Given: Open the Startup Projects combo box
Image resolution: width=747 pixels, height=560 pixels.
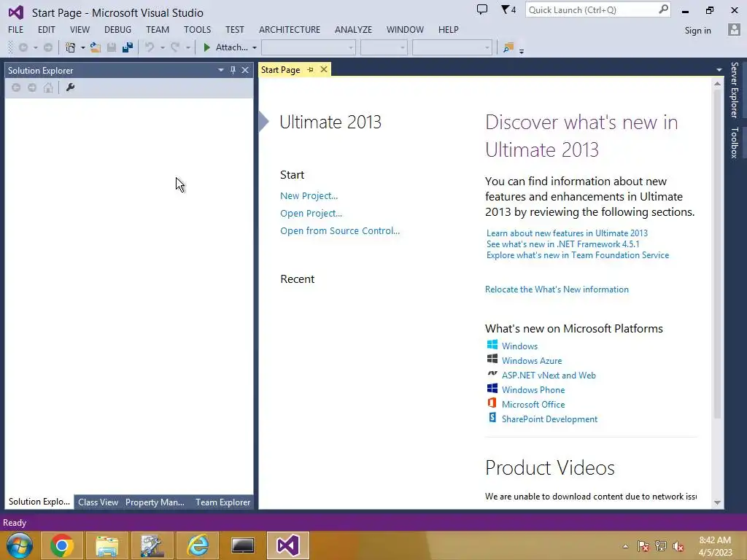Looking at the screenshot, I should (x=452, y=47).
